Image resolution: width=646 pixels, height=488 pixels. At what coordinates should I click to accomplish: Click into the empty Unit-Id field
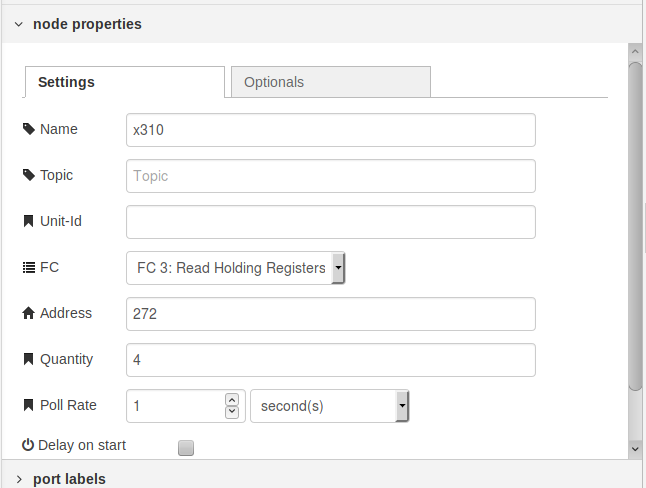[331, 222]
